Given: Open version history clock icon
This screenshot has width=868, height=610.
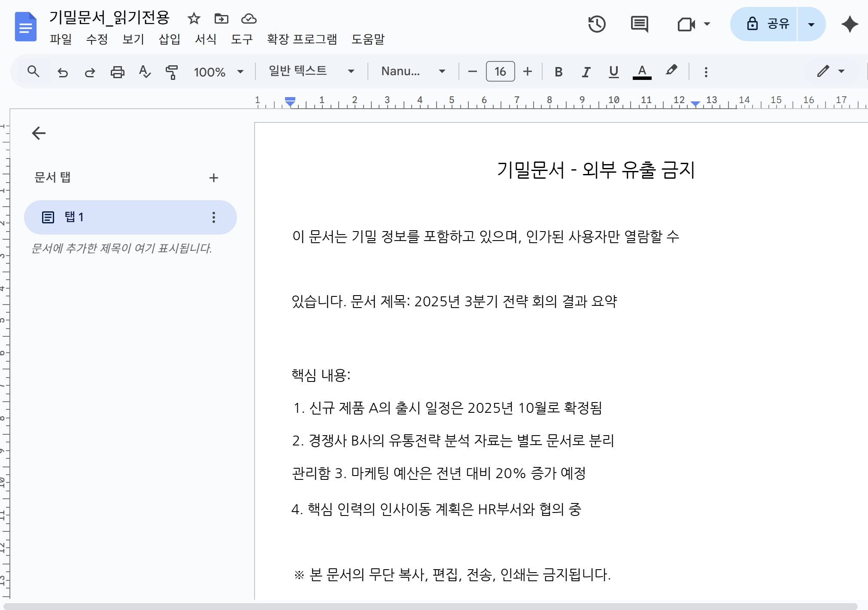Looking at the screenshot, I should point(597,24).
